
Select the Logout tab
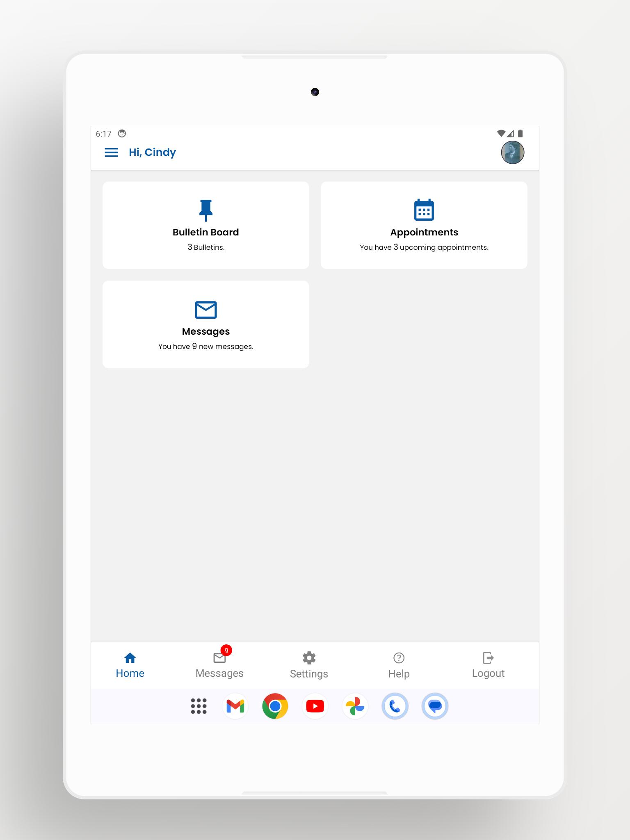pyautogui.click(x=488, y=665)
